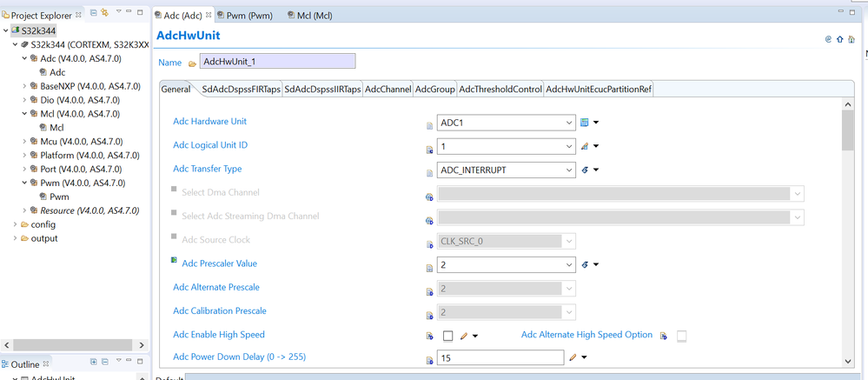Expand the BaseNXP module tree node

(23, 86)
